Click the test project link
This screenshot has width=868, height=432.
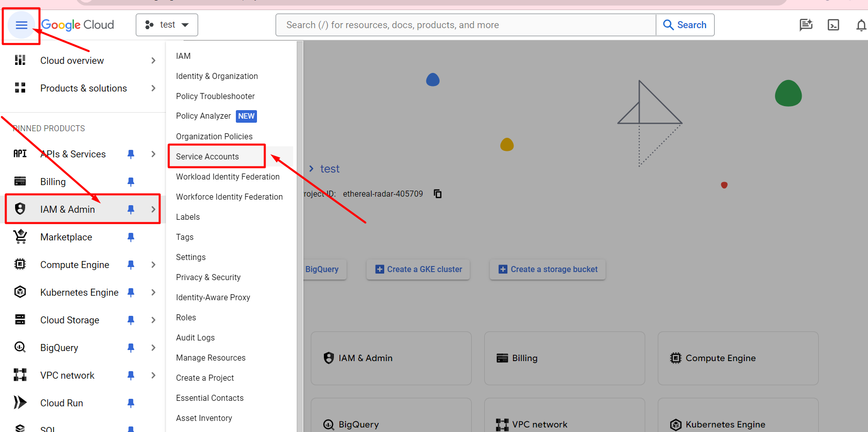point(330,169)
